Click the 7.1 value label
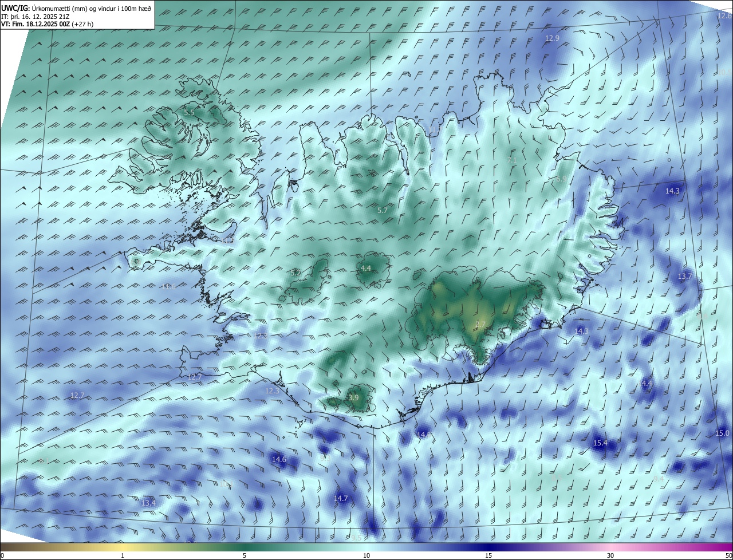The image size is (733, 560). [x=512, y=160]
